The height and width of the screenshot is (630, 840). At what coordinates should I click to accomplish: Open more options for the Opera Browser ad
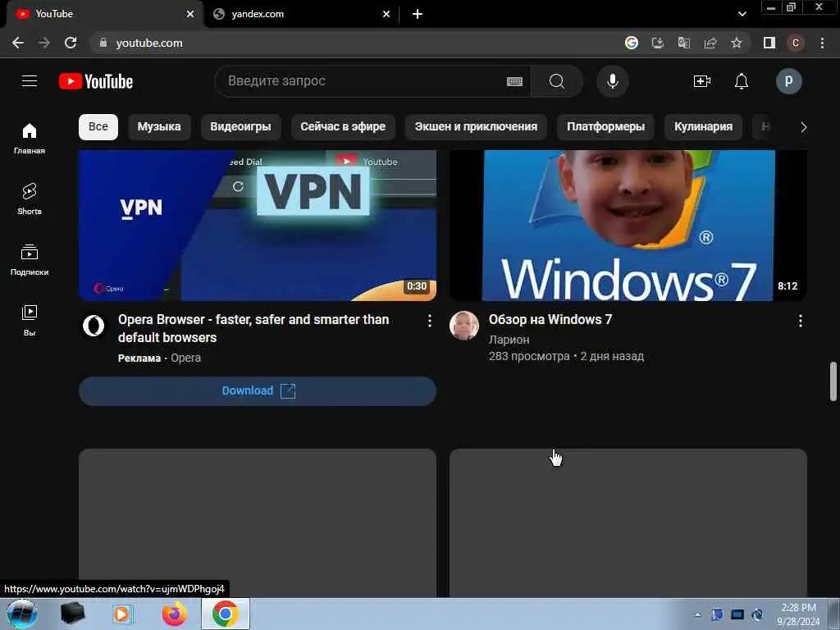430,321
